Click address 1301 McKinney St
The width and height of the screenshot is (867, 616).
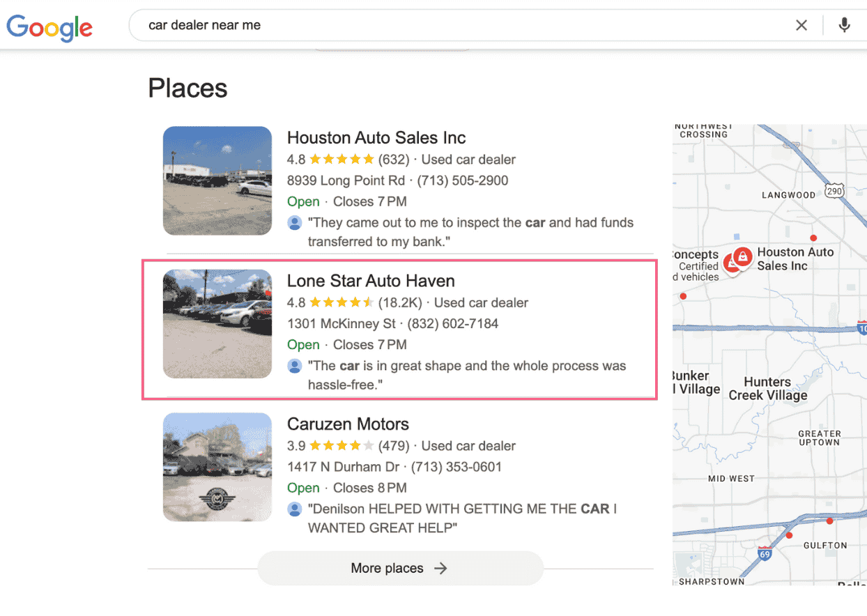[341, 323]
